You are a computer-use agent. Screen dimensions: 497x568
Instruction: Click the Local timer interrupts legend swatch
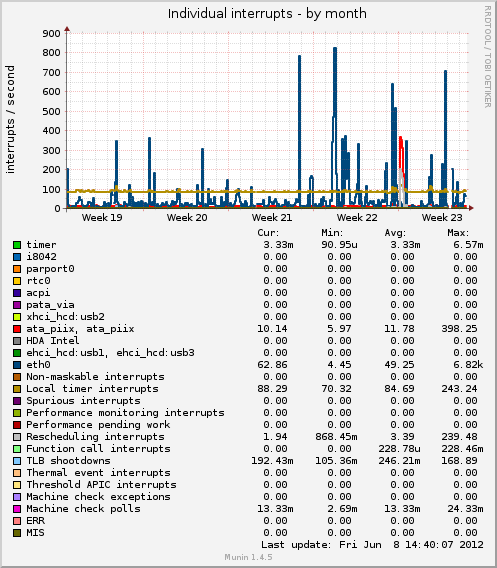17,389
